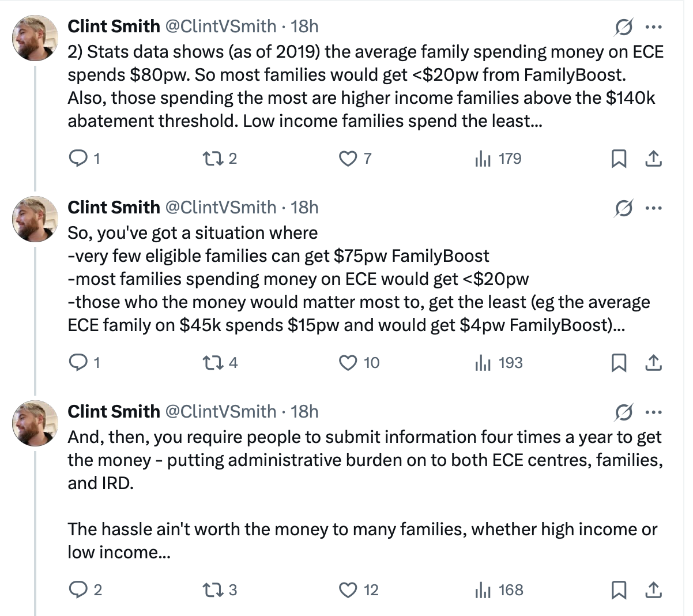Share the administrative burden tweet
The width and height of the screenshot is (693, 616).
653,590
